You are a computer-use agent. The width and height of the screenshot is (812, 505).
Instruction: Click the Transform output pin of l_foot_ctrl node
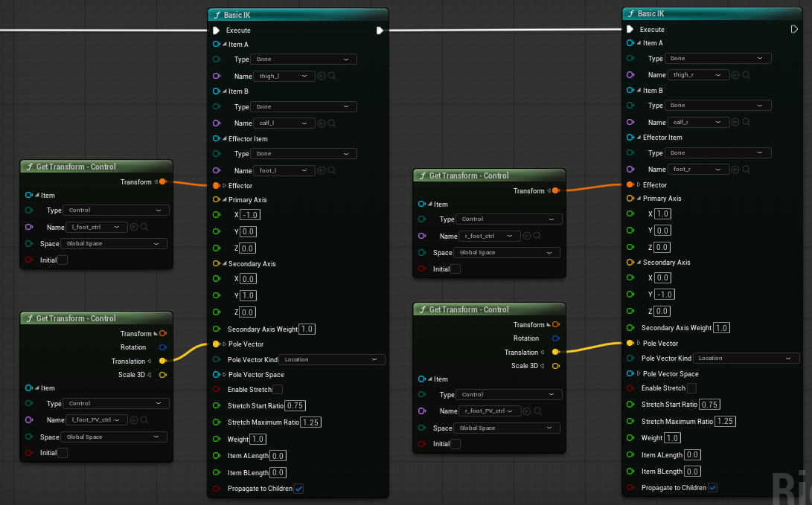[x=162, y=181]
